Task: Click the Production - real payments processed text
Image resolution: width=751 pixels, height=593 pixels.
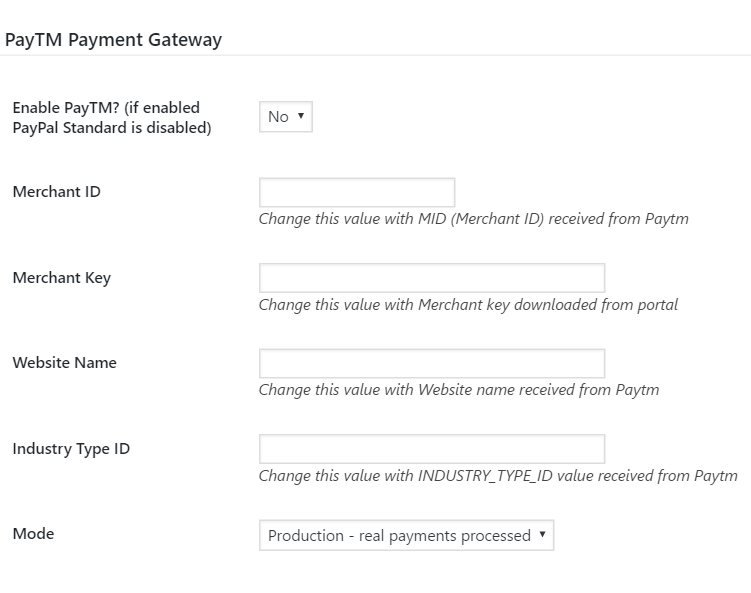Action: pos(399,536)
